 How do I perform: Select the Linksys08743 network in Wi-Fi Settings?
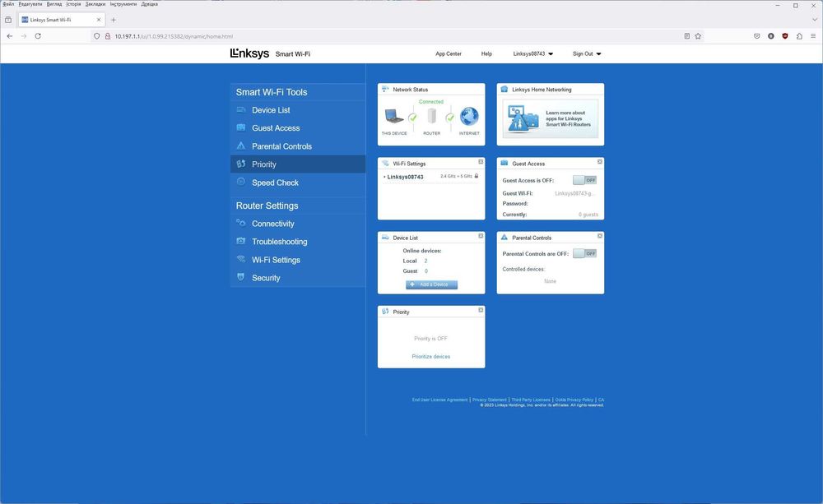tap(405, 177)
